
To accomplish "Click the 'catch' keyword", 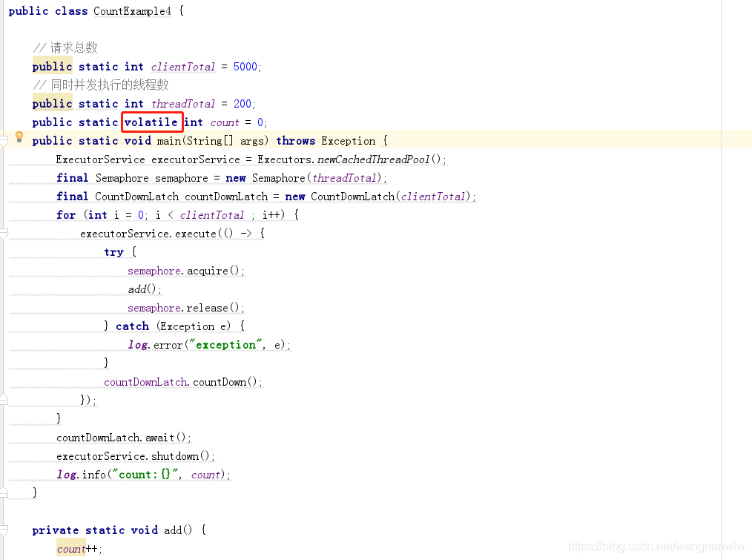I will (132, 326).
